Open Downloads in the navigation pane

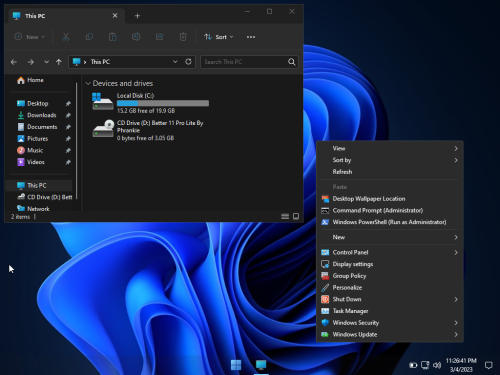coord(37,115)
